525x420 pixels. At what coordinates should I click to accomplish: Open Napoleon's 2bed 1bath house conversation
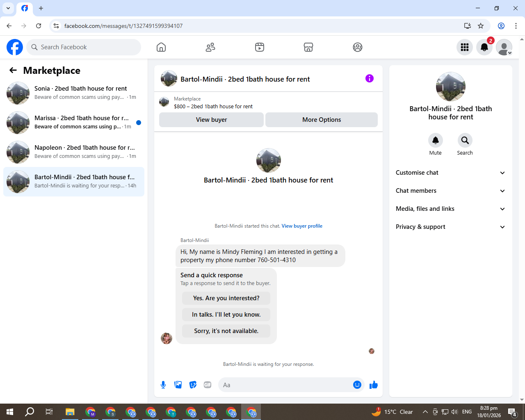click(74, 152)
